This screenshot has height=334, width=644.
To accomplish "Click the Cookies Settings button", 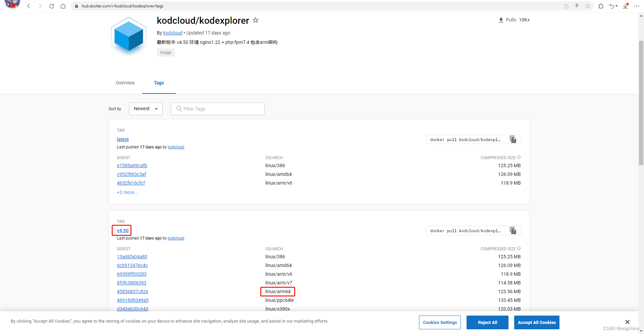I will (440, 322).
